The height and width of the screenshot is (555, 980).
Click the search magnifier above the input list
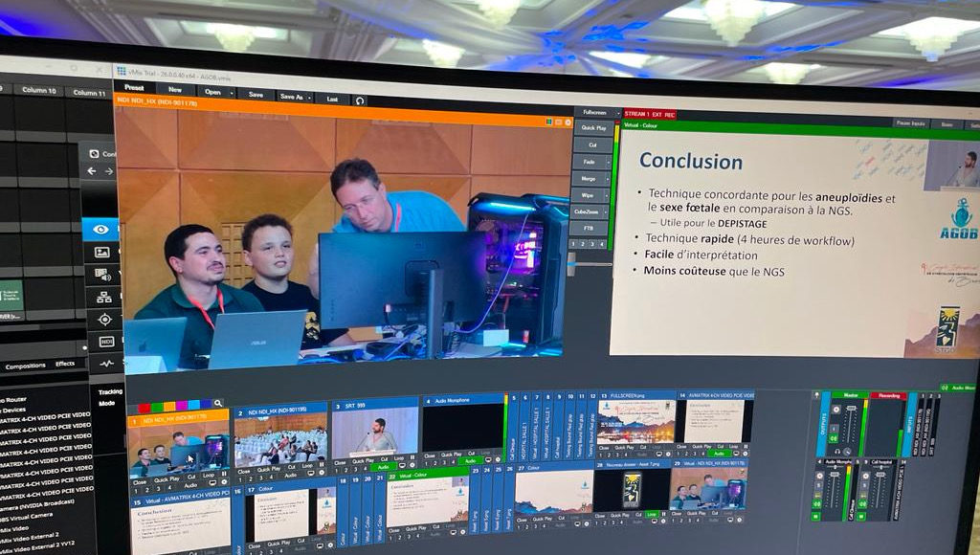tap(218, 404)
